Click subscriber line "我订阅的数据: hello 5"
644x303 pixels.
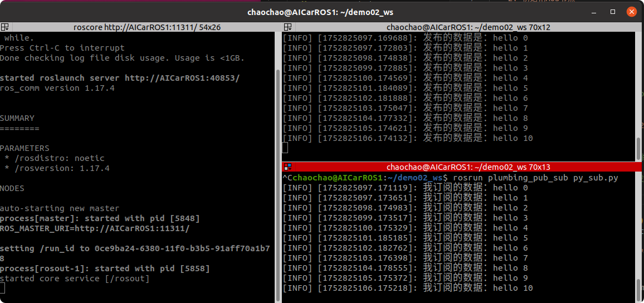point(406,238)
